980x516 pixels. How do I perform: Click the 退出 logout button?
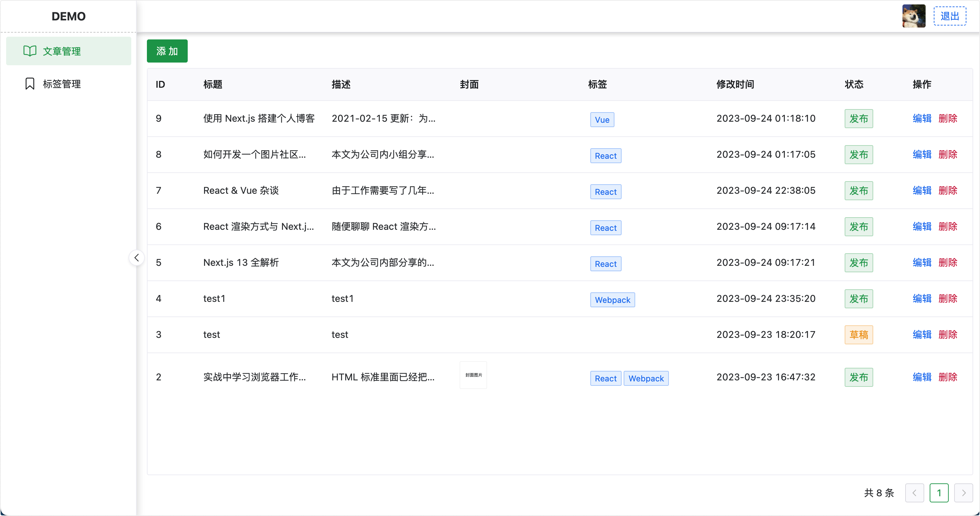click(949, 16)
